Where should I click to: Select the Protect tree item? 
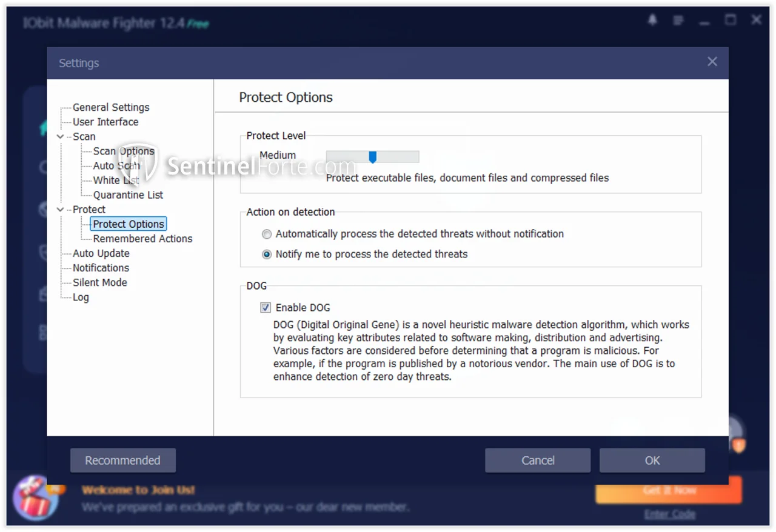(x=89, y=209)
